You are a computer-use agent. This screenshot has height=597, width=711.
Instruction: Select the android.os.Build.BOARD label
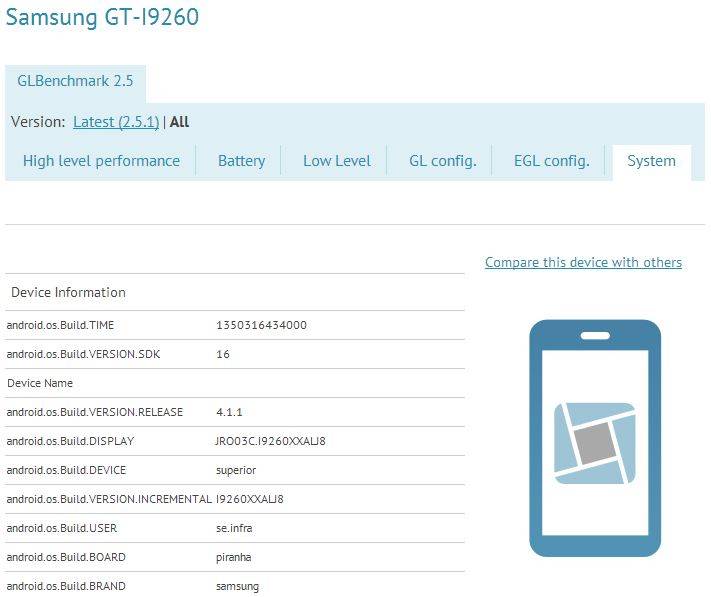click(66, 557)
